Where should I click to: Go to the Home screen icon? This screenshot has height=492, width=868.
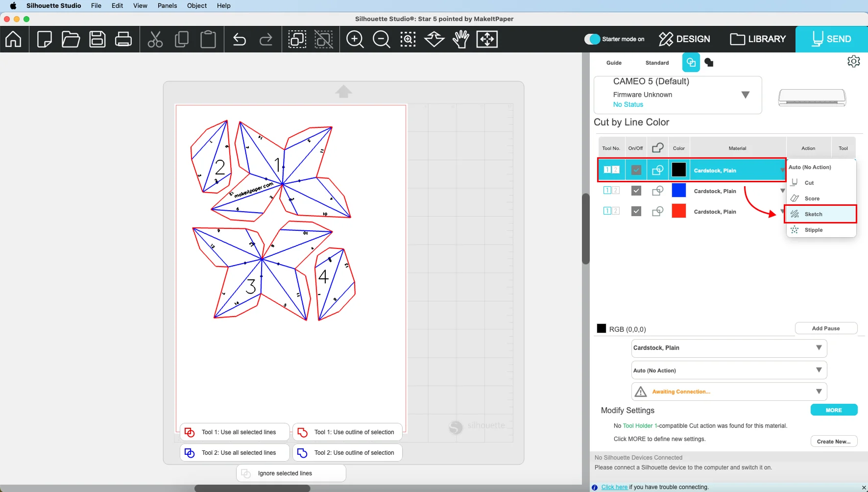coord(13,39)
